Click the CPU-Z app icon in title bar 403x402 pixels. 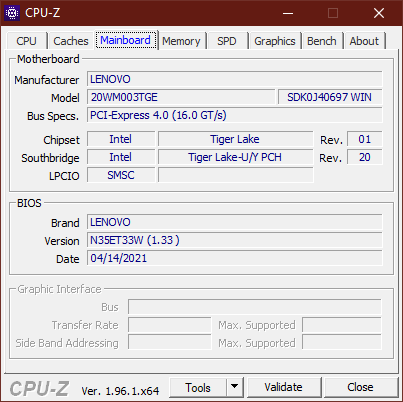coord(12,13)
